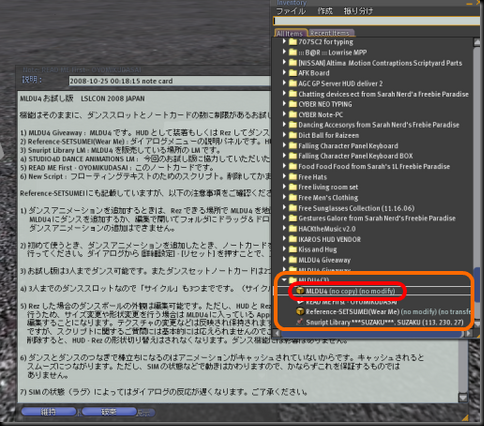Click the Free Men's Clothing folder icon
This screenshot has width=484, height=426.
click(293, 197)
